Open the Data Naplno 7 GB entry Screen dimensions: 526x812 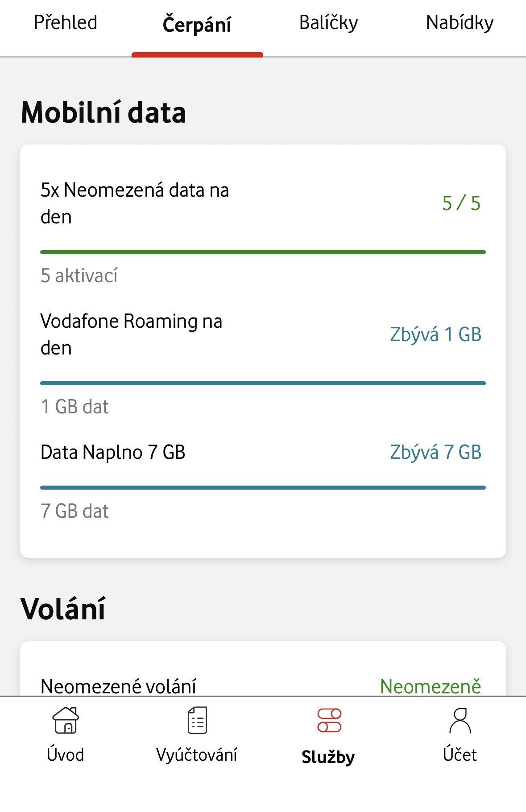click(x=113, y=452)
